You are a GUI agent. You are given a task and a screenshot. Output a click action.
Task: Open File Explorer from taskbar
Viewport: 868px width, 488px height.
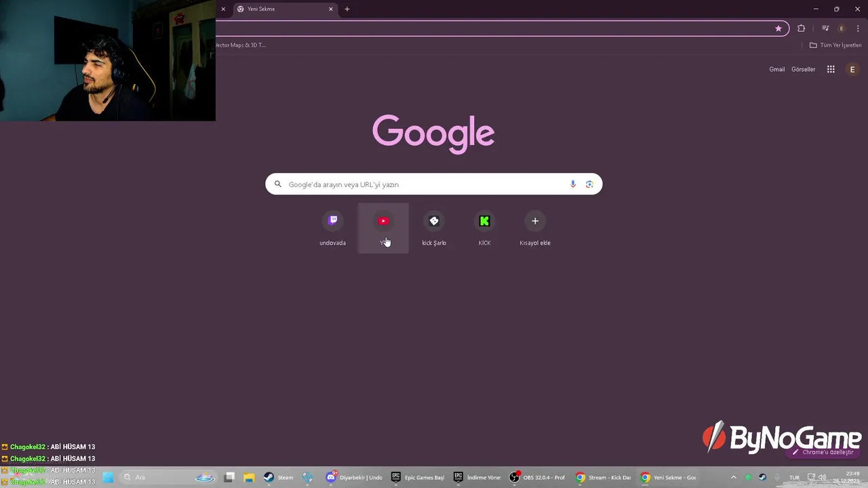point(249,477)
